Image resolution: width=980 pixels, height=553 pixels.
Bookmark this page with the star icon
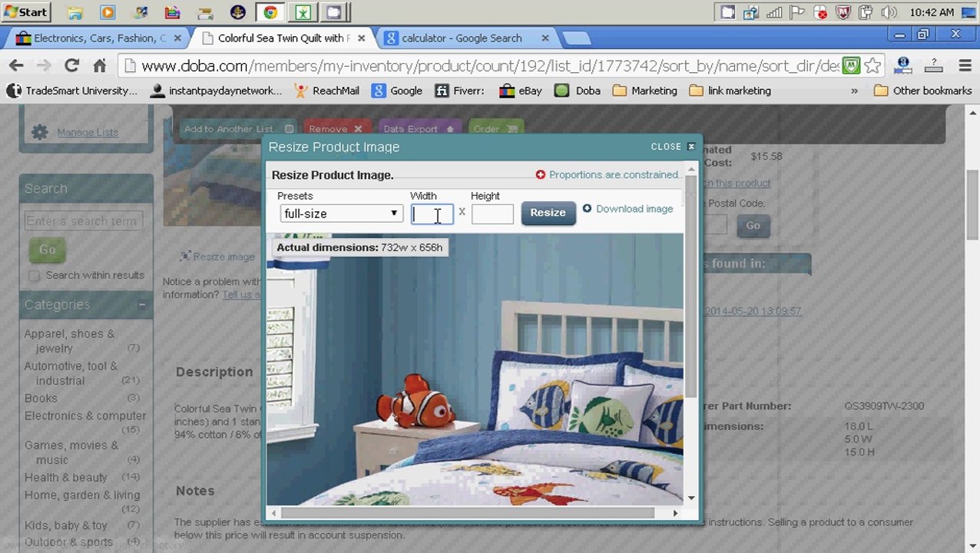click(x=872, y=66)
